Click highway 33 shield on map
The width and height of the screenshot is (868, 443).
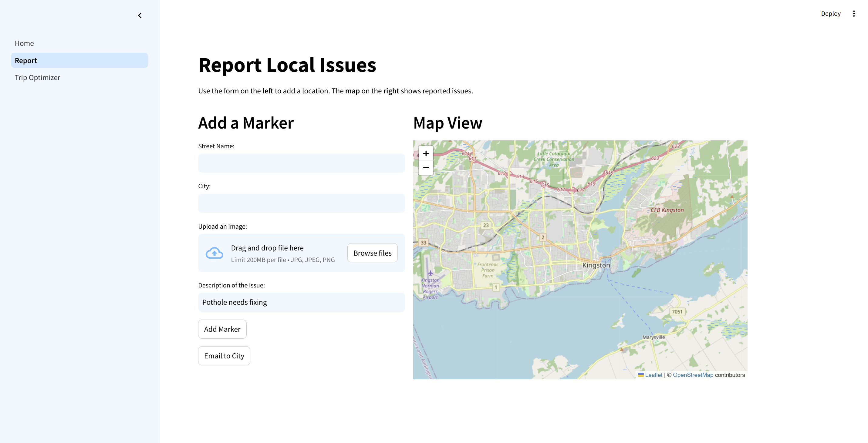tap(423, 243)
